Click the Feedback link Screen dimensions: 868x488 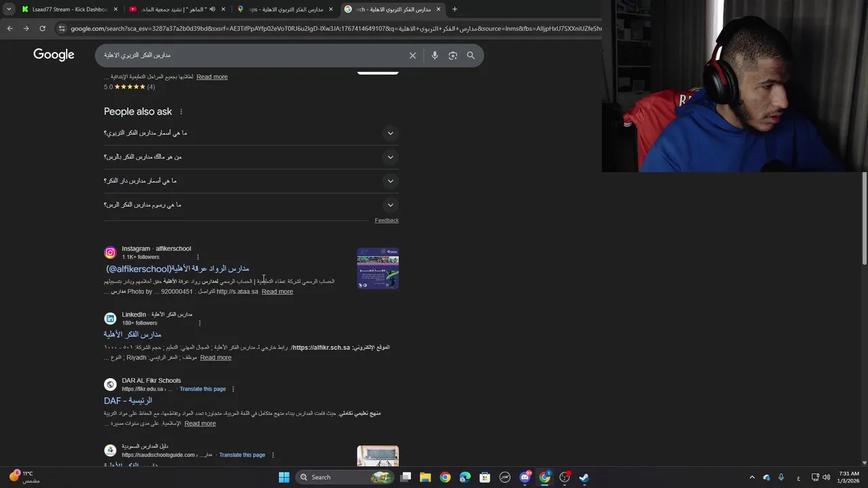coord(387,220)
